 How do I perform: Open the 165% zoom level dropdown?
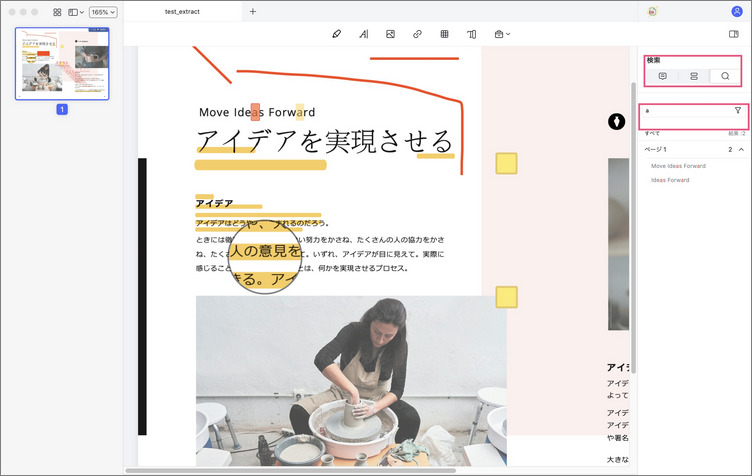[x=103, y=12]
